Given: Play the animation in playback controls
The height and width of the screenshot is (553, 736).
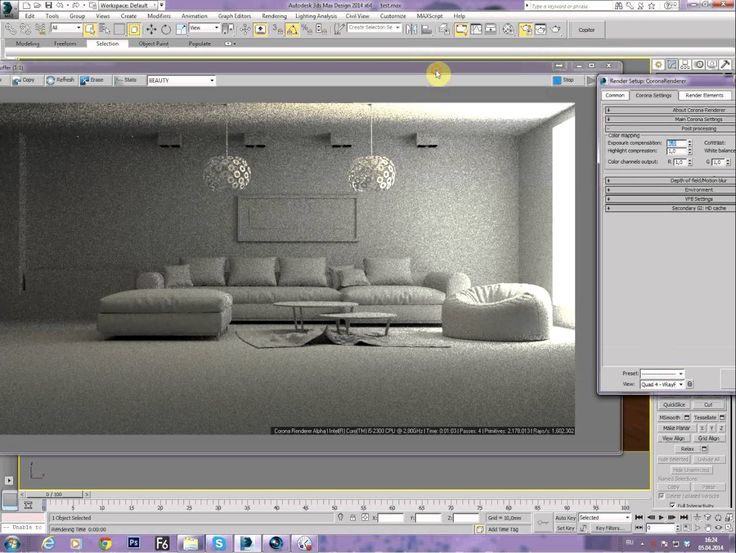Looking at the screenshot, I should [661, 517].
